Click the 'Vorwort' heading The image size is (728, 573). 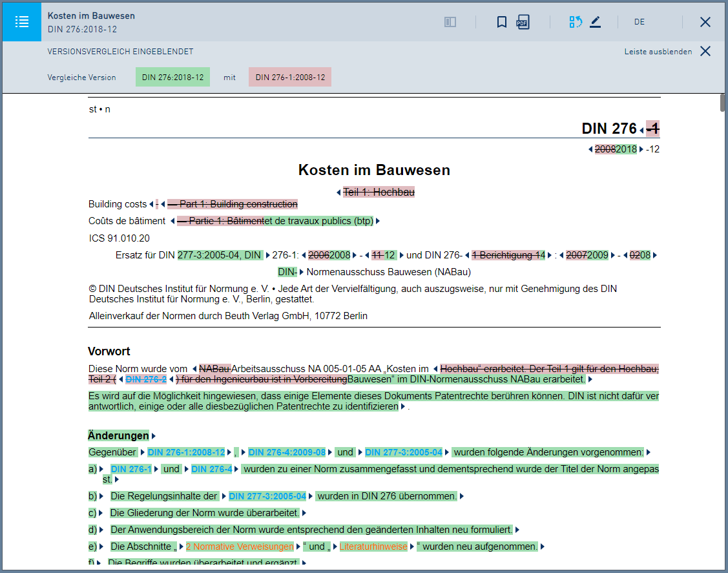coord(109,351)
